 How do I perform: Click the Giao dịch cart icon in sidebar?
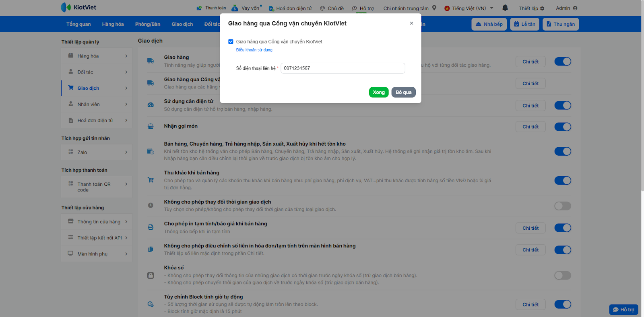click(71, 88)
